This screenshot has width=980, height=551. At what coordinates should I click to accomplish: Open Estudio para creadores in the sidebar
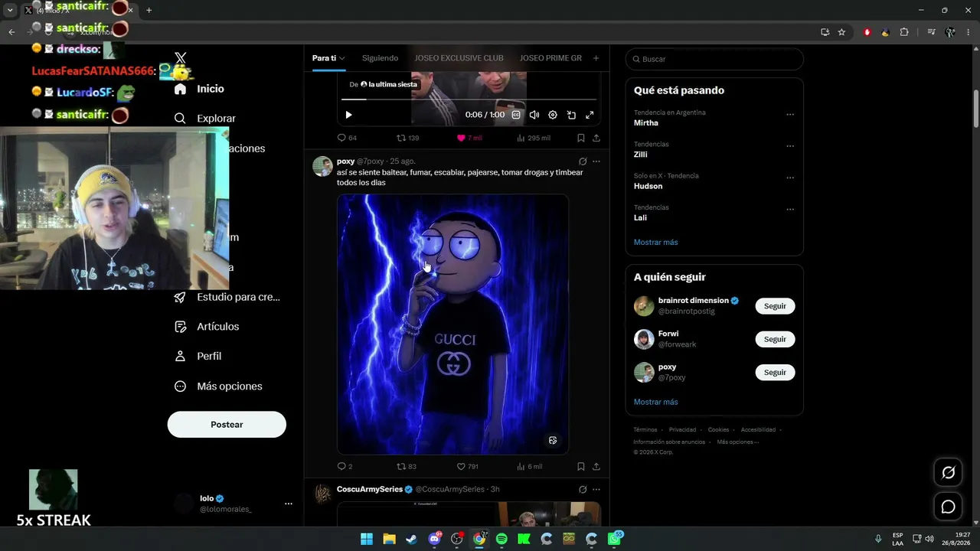(227, 297)
